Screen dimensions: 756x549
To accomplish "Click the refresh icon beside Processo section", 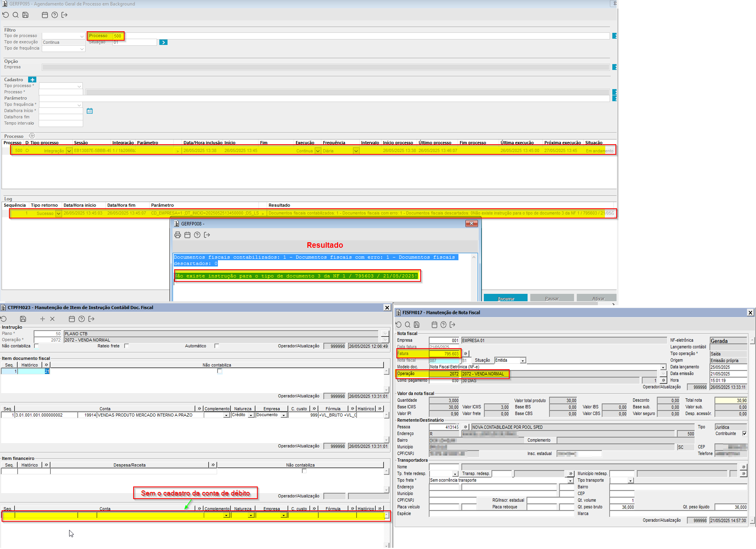I will click(x=32, y=136).
